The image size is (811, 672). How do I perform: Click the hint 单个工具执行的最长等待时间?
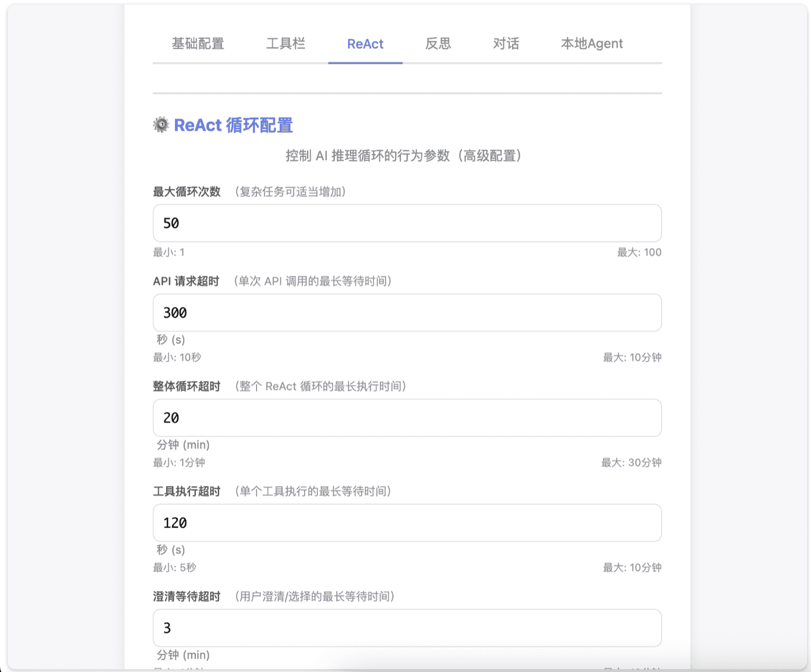coord(313,492)
